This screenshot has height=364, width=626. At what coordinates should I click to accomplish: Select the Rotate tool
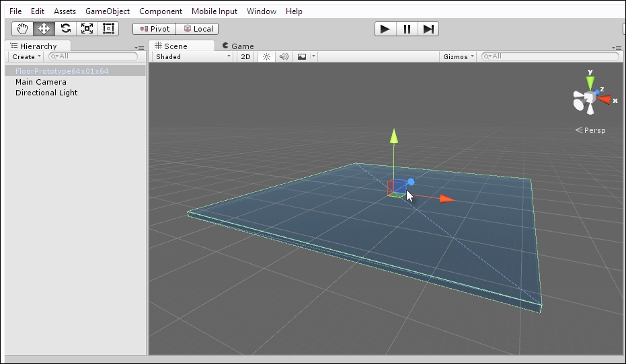point(65,29)
